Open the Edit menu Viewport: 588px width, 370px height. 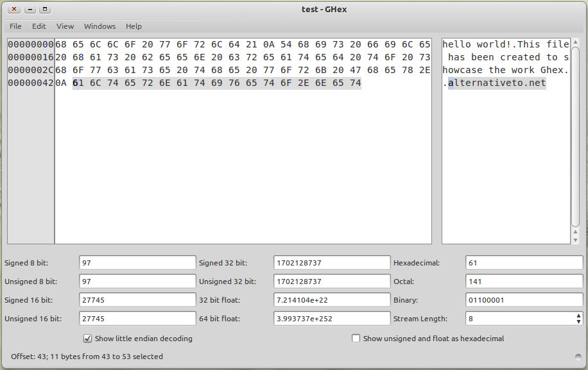(x=39, y=26)
